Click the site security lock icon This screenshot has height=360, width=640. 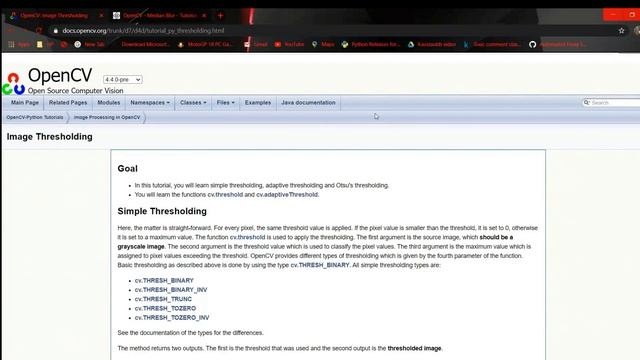56,31
